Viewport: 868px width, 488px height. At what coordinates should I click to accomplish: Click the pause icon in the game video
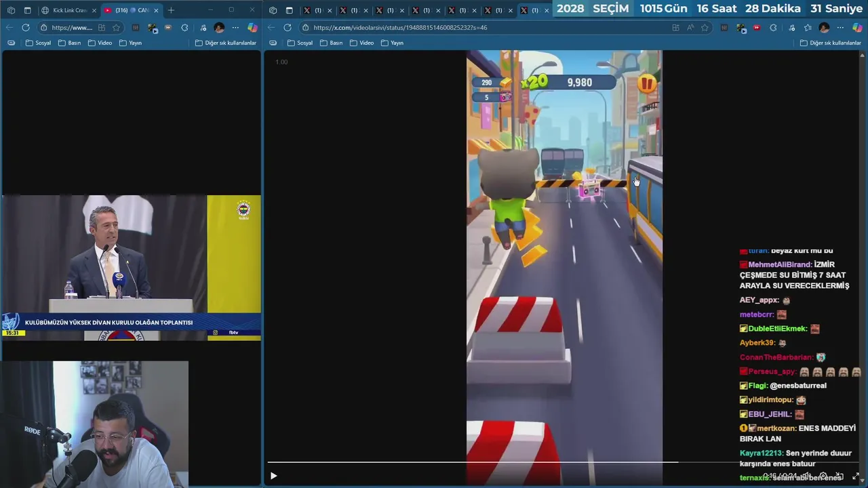tap(646, 83)
